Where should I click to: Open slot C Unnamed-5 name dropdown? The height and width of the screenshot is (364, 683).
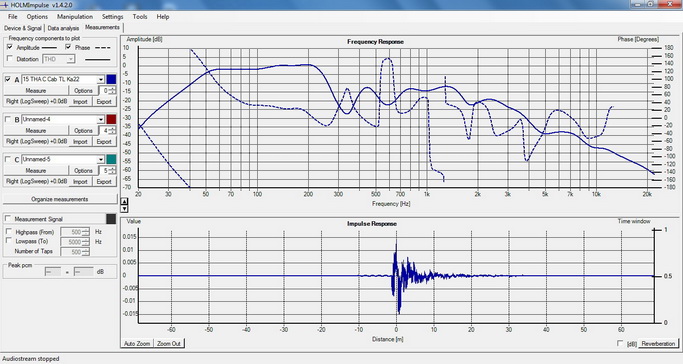(x=101, y=159)
